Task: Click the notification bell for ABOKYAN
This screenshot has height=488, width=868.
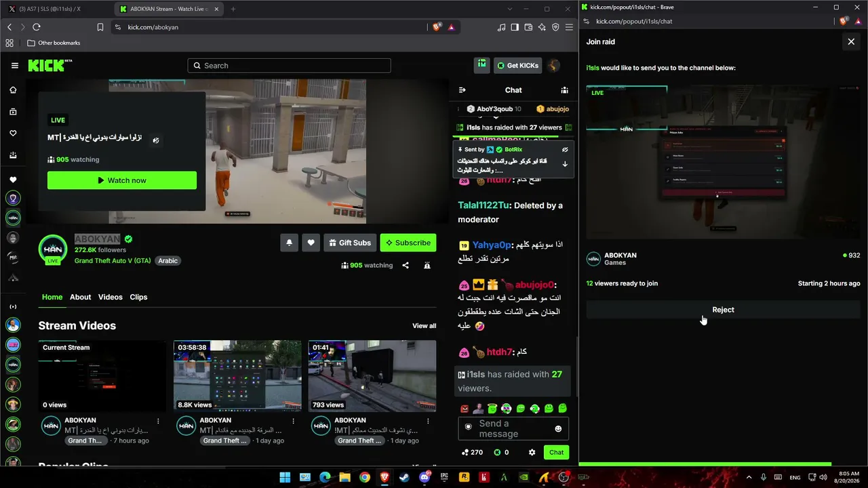Action: pyautogui.click(x=289, y=243)
